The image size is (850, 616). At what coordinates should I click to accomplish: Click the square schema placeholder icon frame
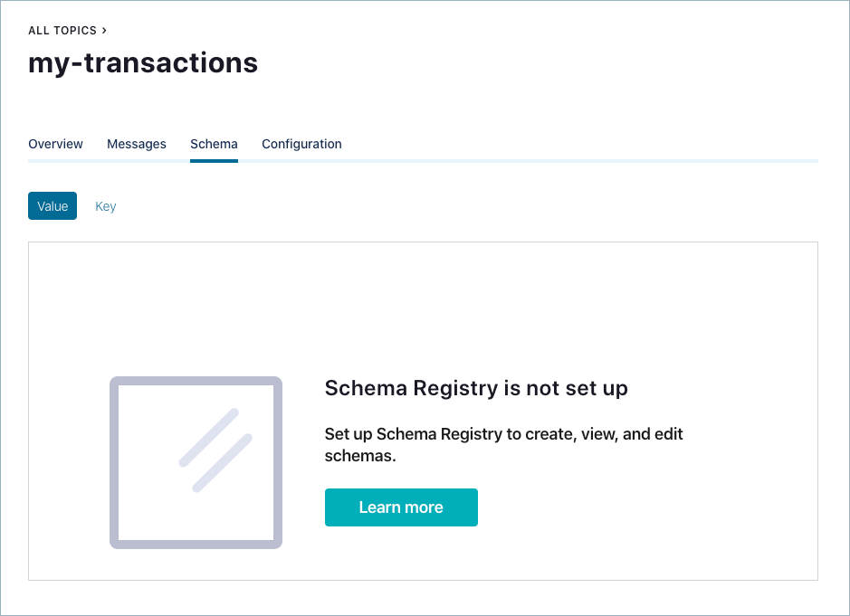coord(114,462)
